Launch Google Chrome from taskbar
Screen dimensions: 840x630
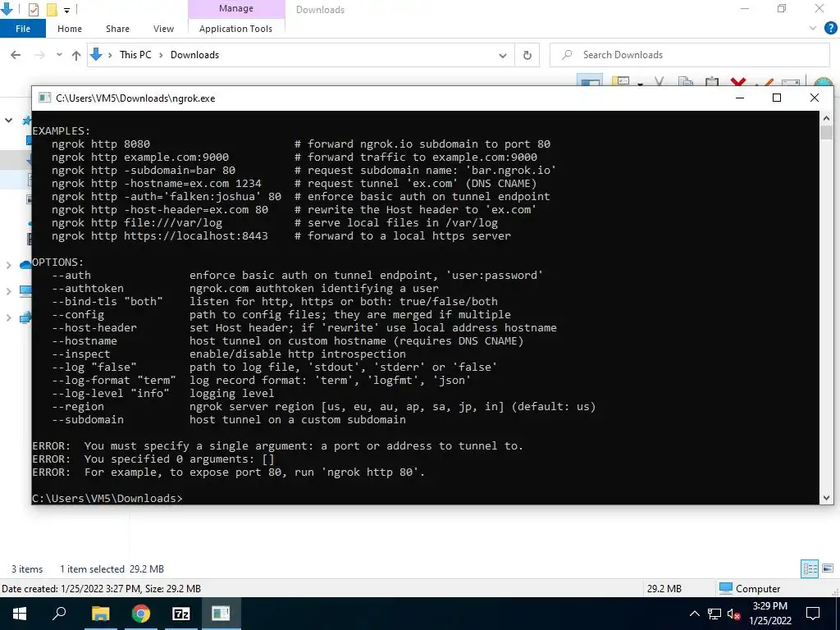(x=140, y=614)
